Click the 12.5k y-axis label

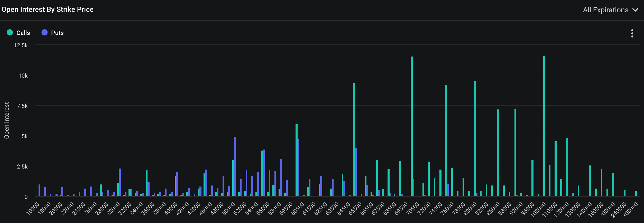21,45
